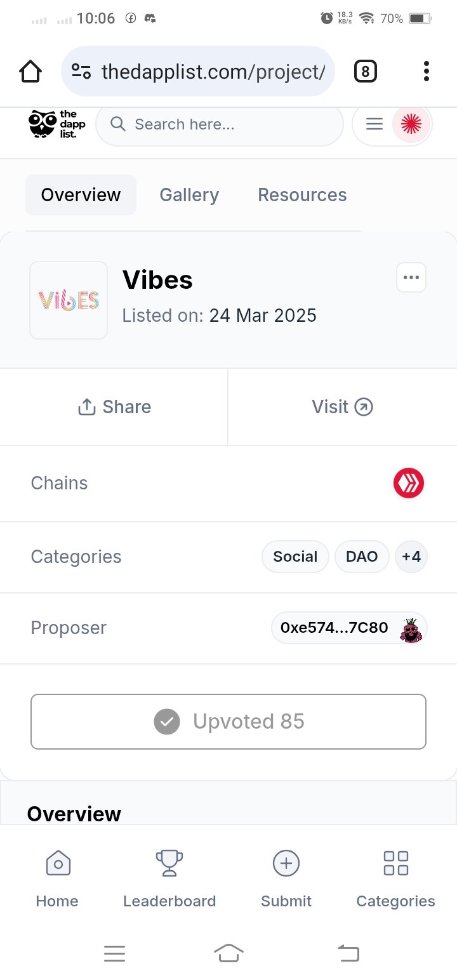Viewport: 457px width, 980px height.
Task: Open the Leaderboard trophy icon
Action: (x=169, y=863)
